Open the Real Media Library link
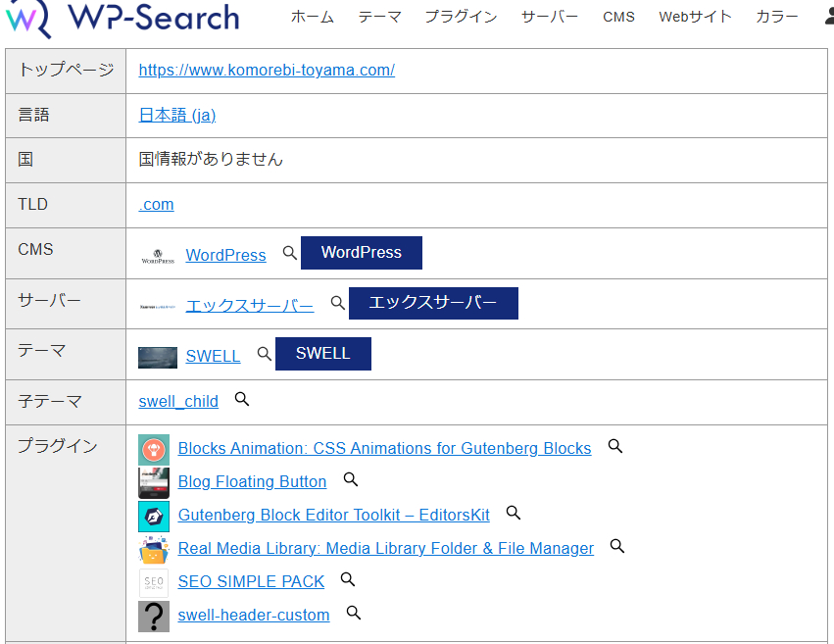Image resolution: width=834 pixels, height=644 pixels. point(385,548)
